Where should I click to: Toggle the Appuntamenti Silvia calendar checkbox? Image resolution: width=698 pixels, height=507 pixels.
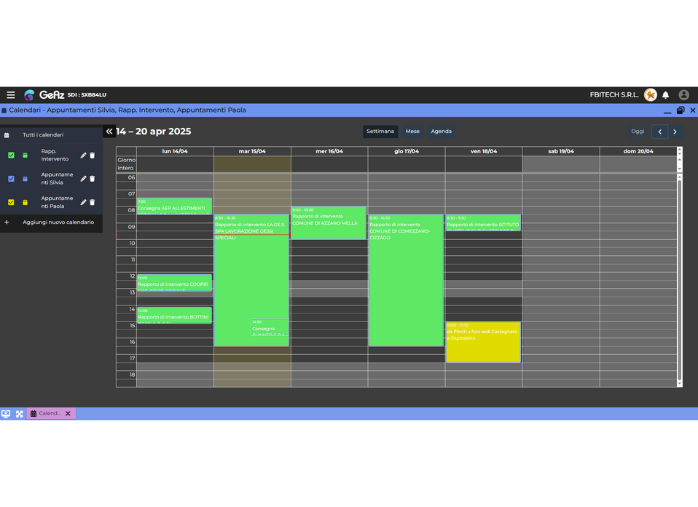(x=11, y=179)
